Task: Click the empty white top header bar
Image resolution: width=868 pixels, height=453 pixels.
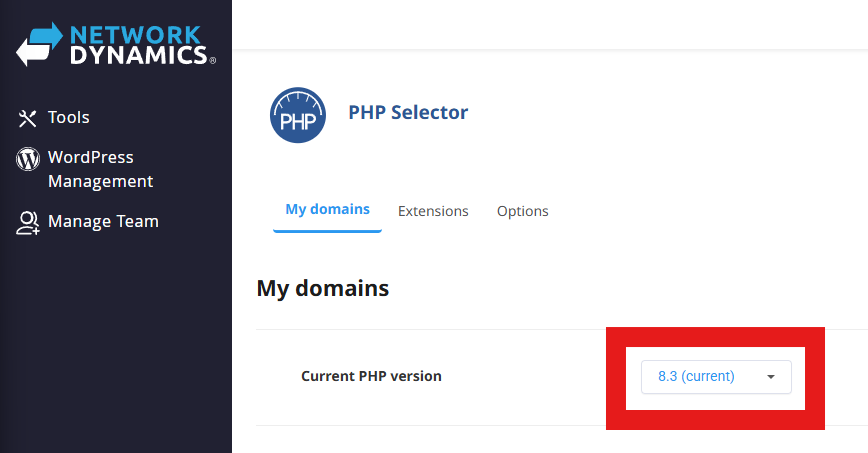Action: (x=550, y=24)
